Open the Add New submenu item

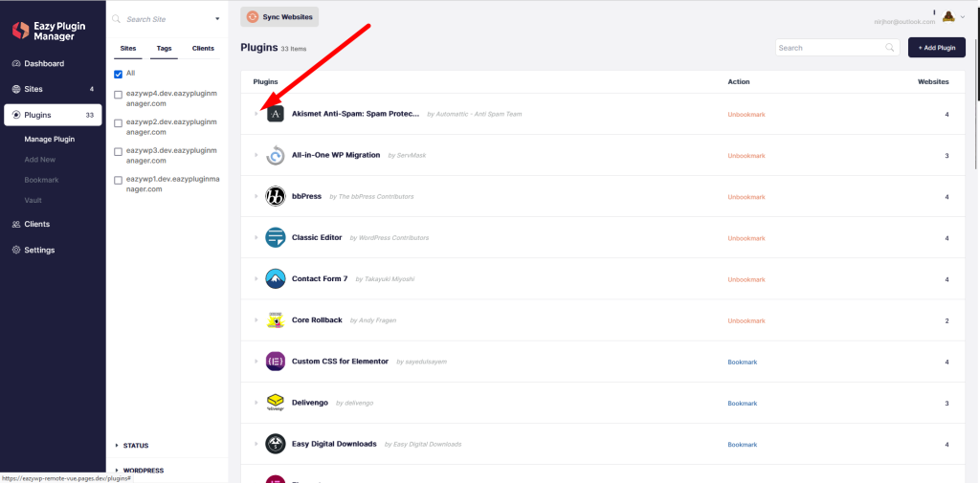pos(40,160)
